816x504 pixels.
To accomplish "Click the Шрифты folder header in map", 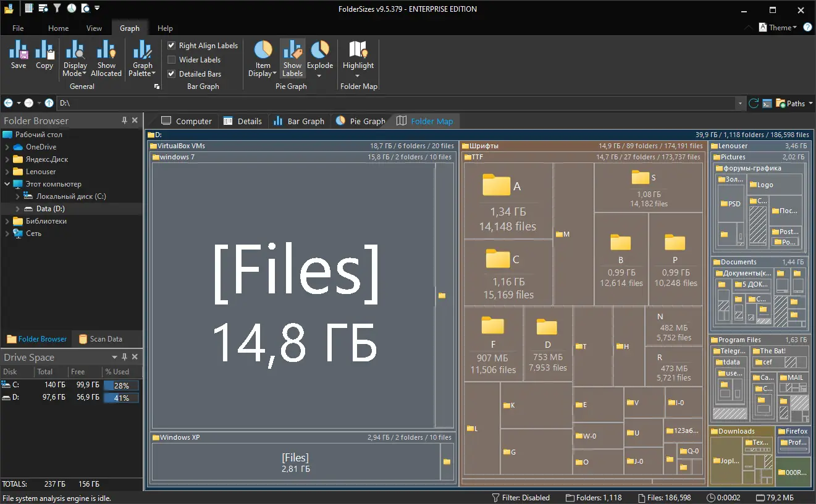I will pos(583,146).
